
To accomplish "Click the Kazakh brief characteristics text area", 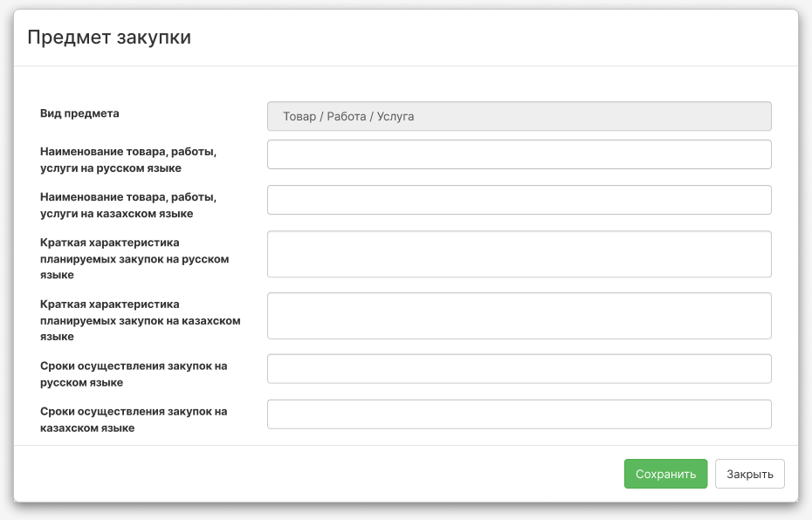I will click(520, 316).
